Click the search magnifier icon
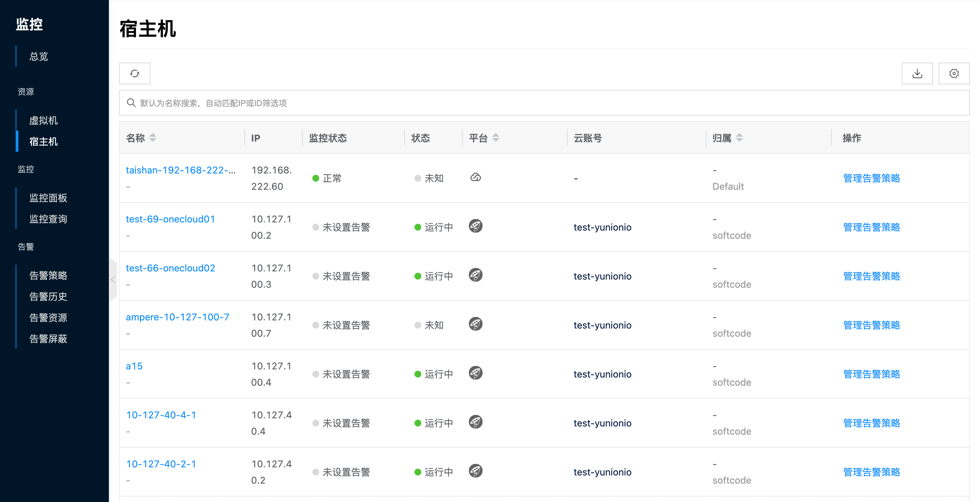Viewport: 980px width, 502px height. pos(131,103)
